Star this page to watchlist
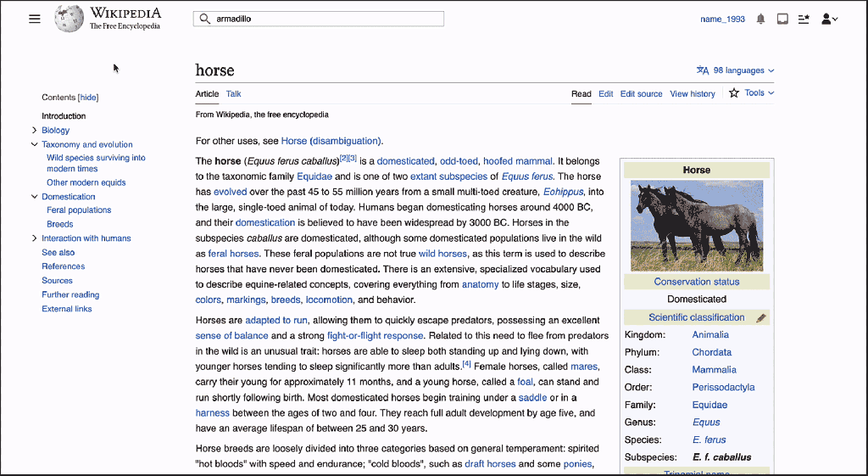Viewport: 868px width, 476px height. (x=734, y=93)
